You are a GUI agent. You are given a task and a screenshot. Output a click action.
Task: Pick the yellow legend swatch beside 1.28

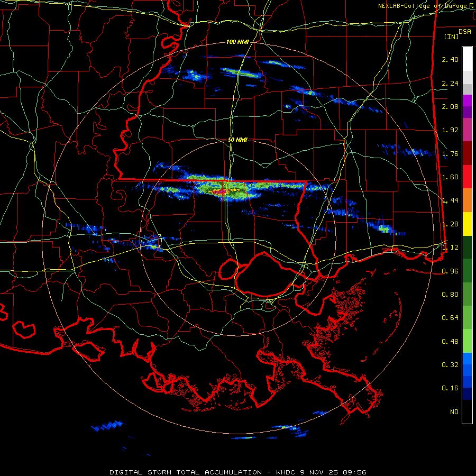pos(467,224)
